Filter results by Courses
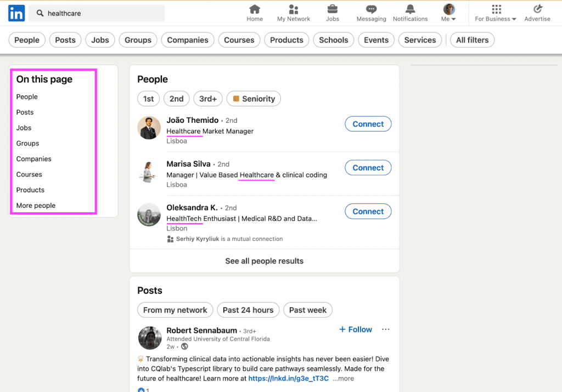This screenshot has width=562, height=392. click(239, 40)
